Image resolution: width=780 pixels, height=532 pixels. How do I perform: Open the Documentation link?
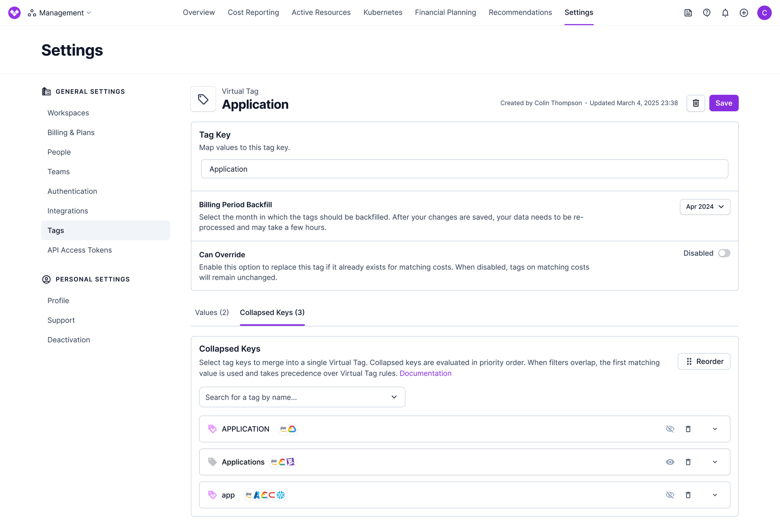[425, 374]
